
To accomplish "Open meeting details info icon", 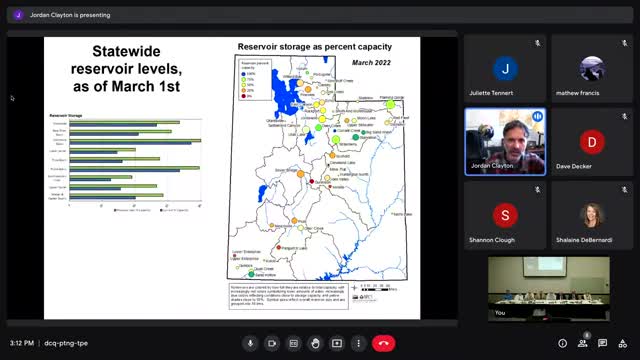I will point(562,343).
